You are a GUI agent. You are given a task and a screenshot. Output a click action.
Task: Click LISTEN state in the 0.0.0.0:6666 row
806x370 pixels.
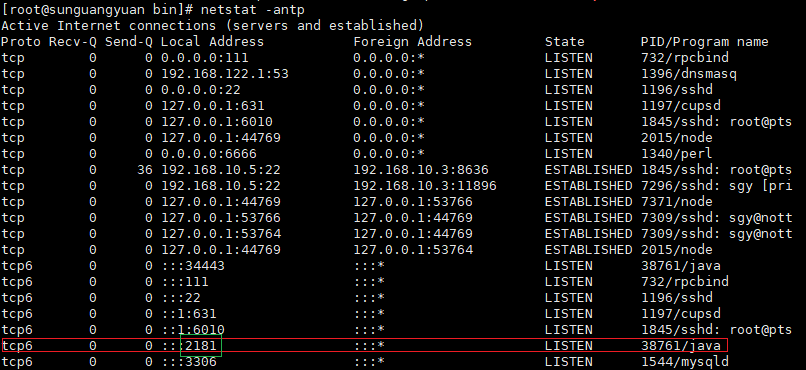(569, 153)
